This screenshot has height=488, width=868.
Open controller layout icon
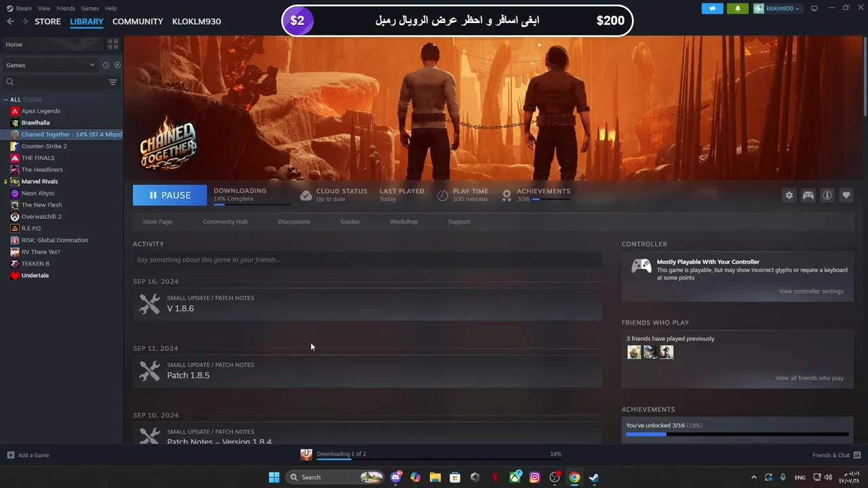[x=808, y=195]
